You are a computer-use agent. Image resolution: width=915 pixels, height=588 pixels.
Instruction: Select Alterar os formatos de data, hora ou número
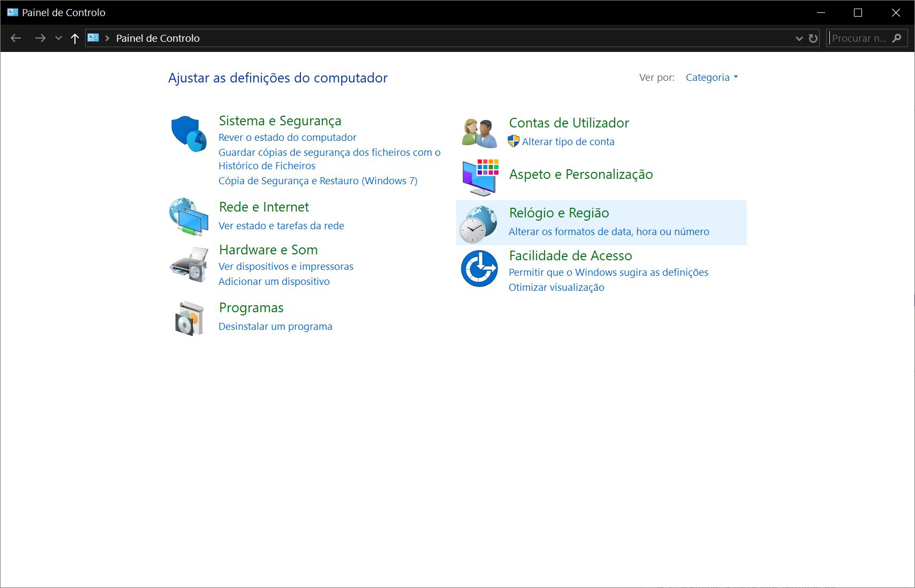click(609, 231)
